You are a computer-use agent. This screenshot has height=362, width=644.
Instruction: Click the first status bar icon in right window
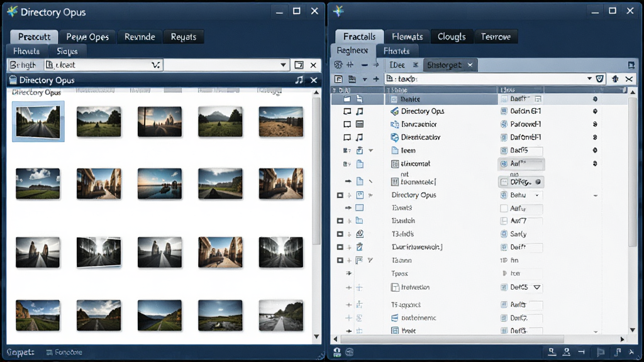[x=337, y=352]
